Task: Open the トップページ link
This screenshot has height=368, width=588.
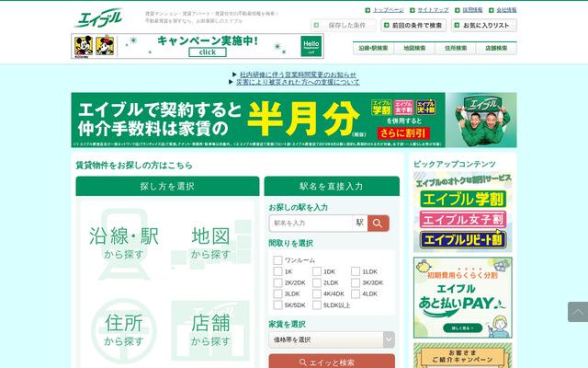Action: click(388, 10)
